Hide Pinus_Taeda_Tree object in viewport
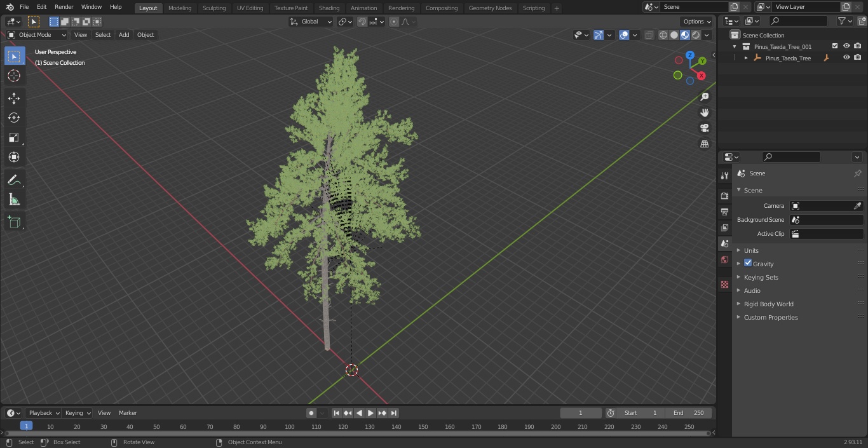The width and height of the screenshot is (868, 448). tap(846, 58)
